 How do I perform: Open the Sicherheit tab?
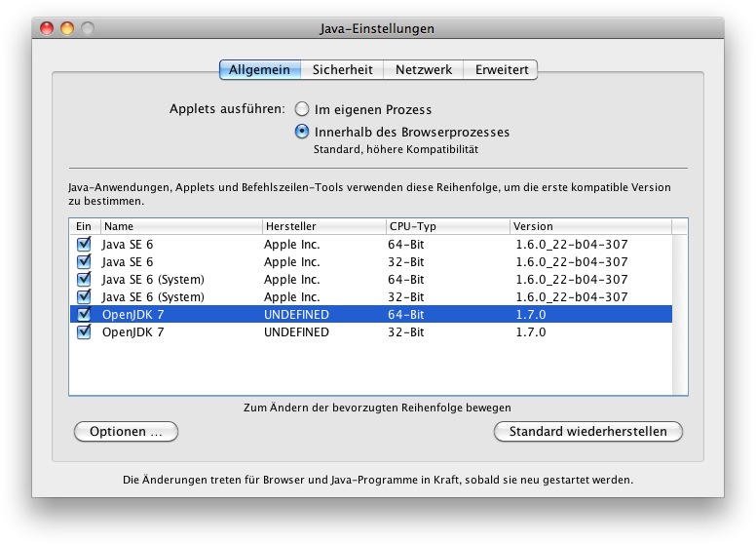point(342,69)
